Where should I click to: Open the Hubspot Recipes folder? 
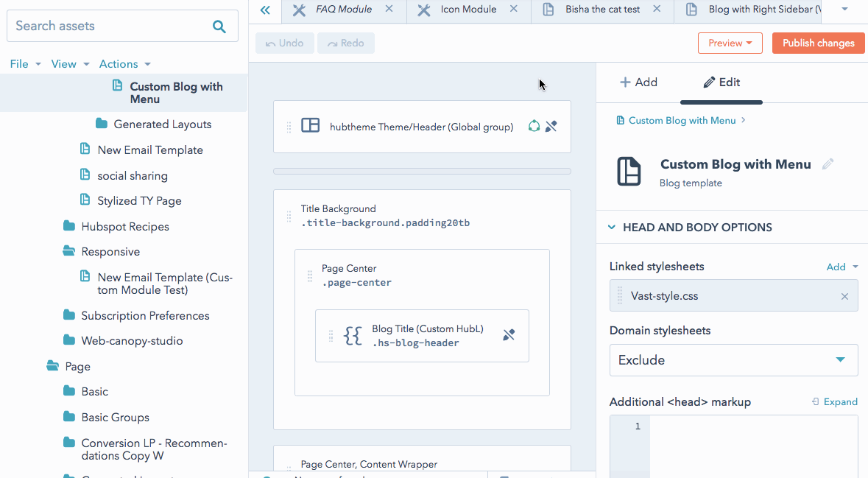coord(125,227)
